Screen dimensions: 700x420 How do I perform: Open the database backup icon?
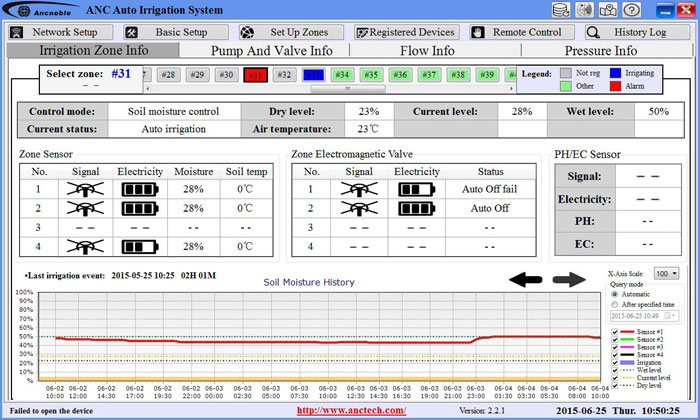(x=561, y=10)
